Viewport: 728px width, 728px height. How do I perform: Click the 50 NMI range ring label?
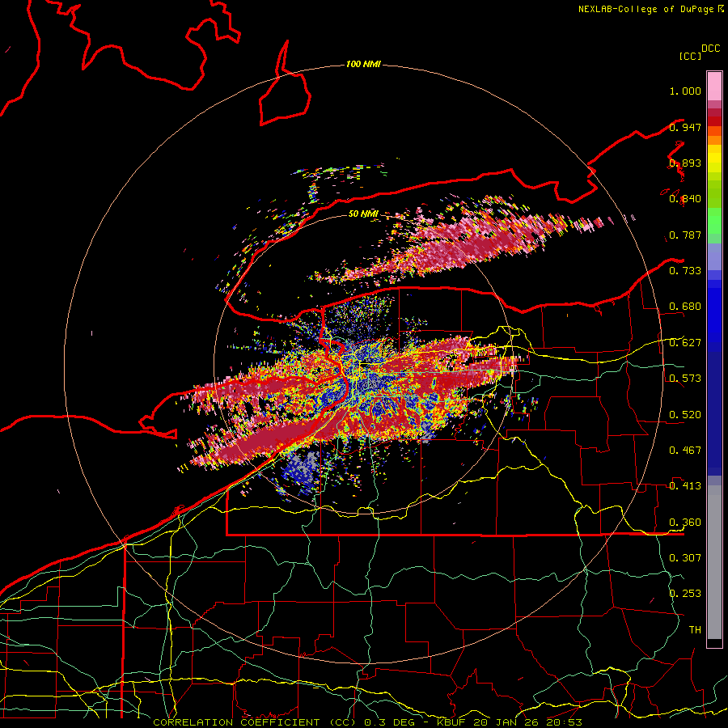(363, 214)
